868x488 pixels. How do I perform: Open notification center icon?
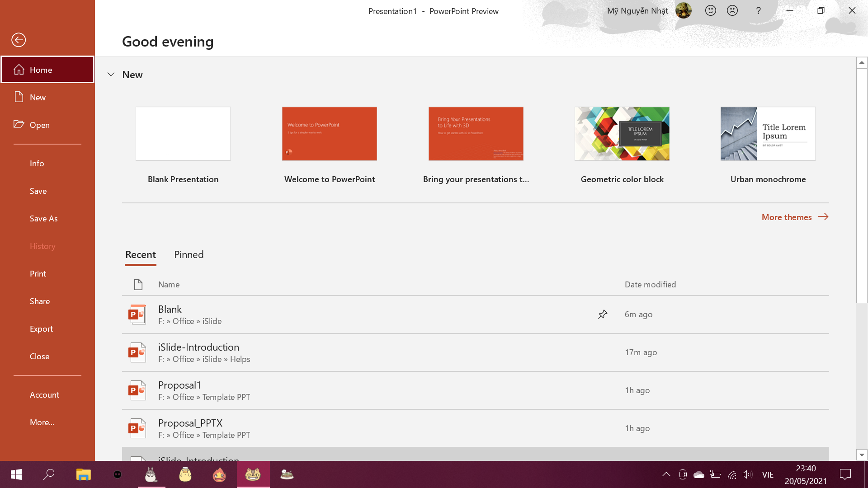[845, 474]
